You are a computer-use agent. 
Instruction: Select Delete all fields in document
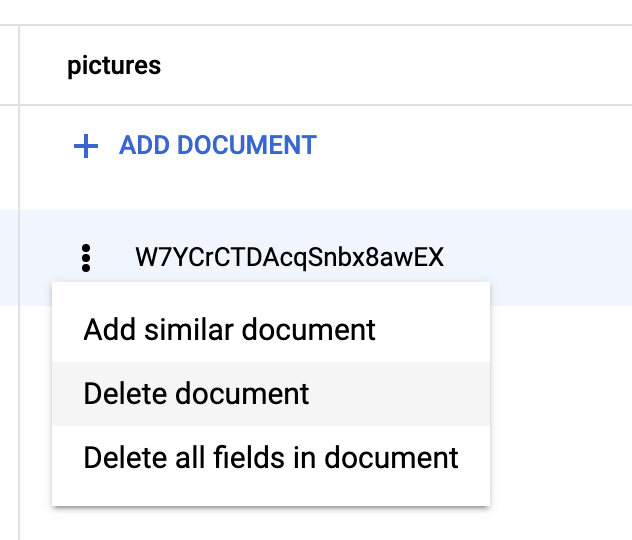point(271,458)
